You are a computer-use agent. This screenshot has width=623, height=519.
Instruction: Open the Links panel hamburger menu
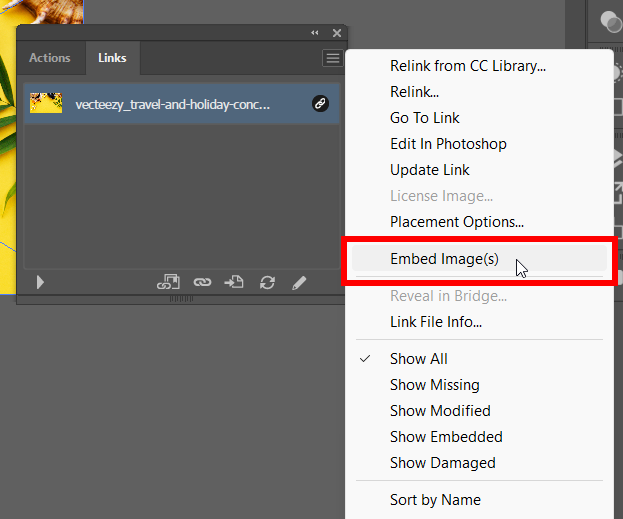point(333,58)
